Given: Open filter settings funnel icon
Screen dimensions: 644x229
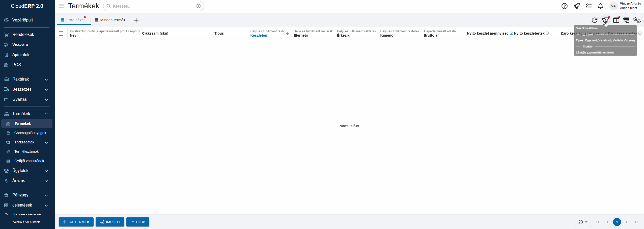Looking at the screenshot, I should click(x=605, y=20).
